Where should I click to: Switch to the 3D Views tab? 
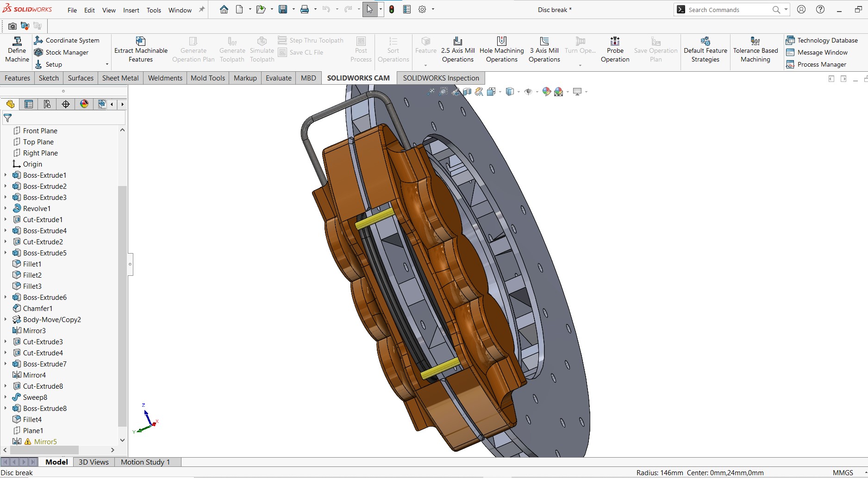point(94,462)
